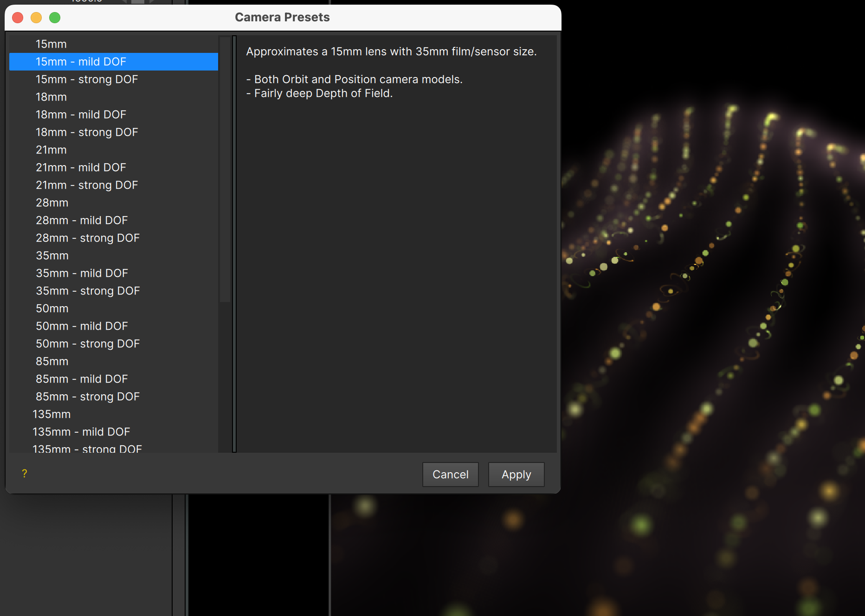Select 21mm - mild DOF preset
This screenshot has height=616, width=865.
(x=114, y=167)
